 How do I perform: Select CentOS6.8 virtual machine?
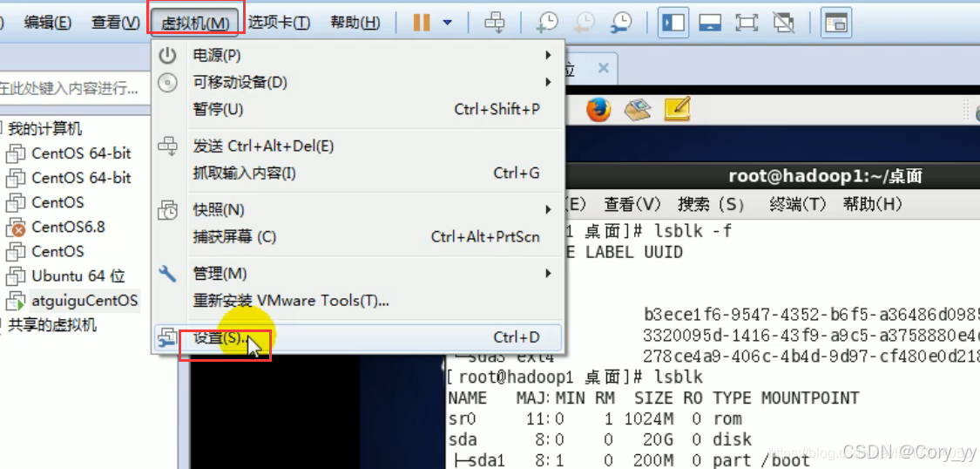coord(69,227)
